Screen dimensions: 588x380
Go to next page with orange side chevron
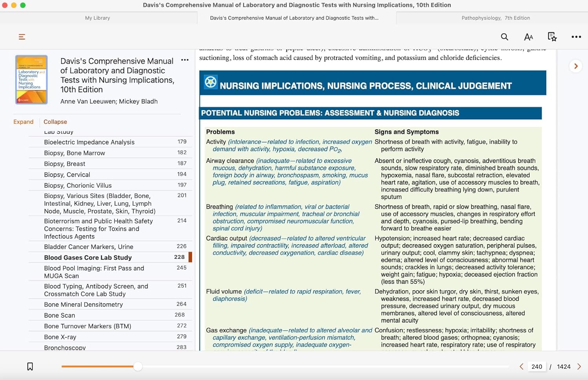tap(575, 66)
